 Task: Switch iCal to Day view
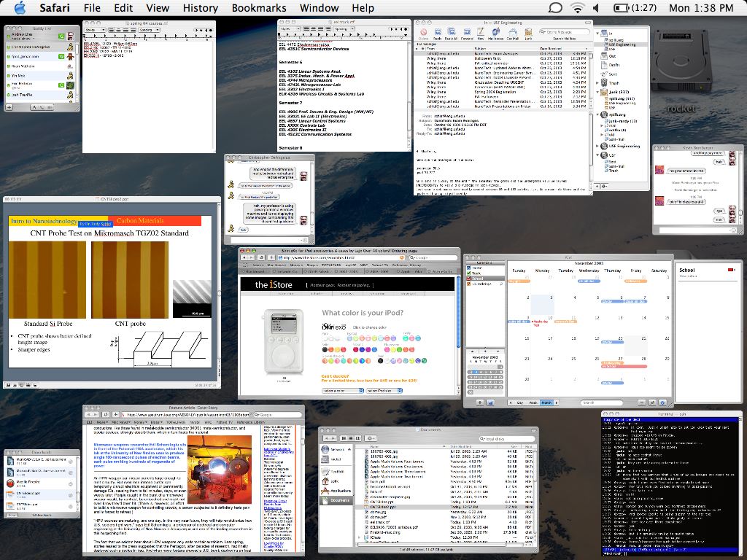coord(520,402)
